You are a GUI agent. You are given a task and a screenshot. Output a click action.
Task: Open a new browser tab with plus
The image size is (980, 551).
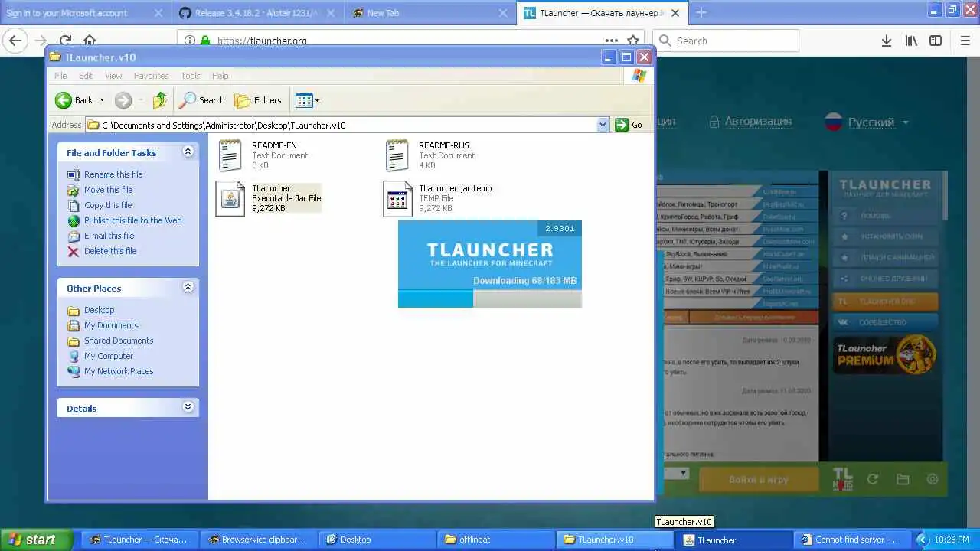pos(701,12)
